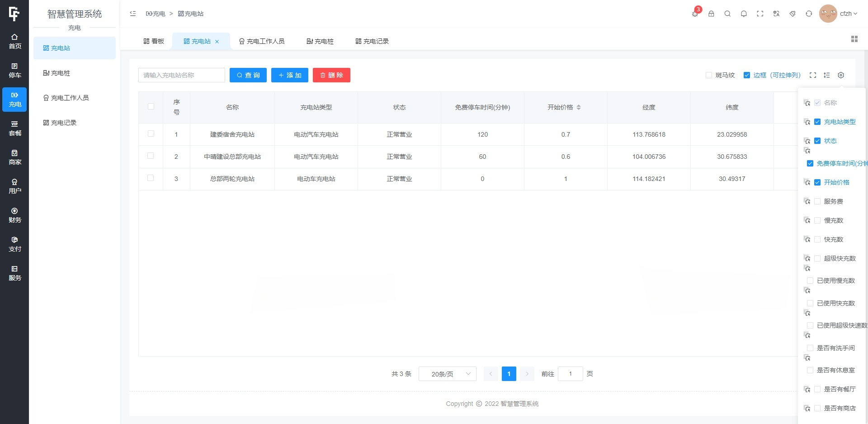Open the 20条/页 page size dropdown
The width and height of the screenshot is (868, 424).
pos(447,374)
